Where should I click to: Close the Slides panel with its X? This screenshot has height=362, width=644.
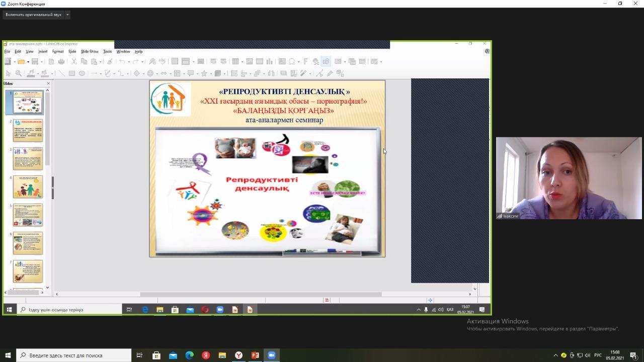click(48, 83)
